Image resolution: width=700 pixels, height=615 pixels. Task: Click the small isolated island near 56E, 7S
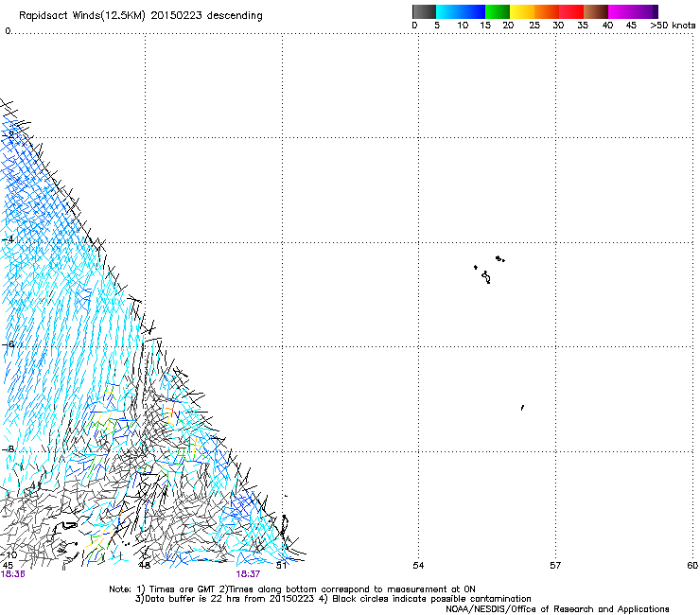tap(522, 408)
